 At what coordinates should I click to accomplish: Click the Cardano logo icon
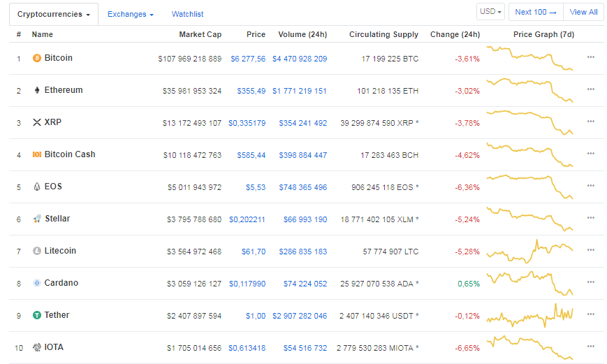click(x=37, y=283)
